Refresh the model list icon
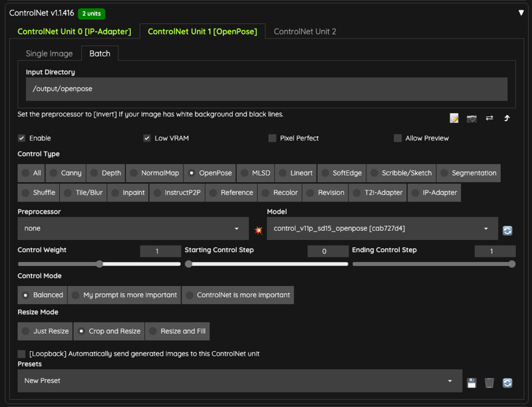The image size is (532, 407). tap(507, 231)
